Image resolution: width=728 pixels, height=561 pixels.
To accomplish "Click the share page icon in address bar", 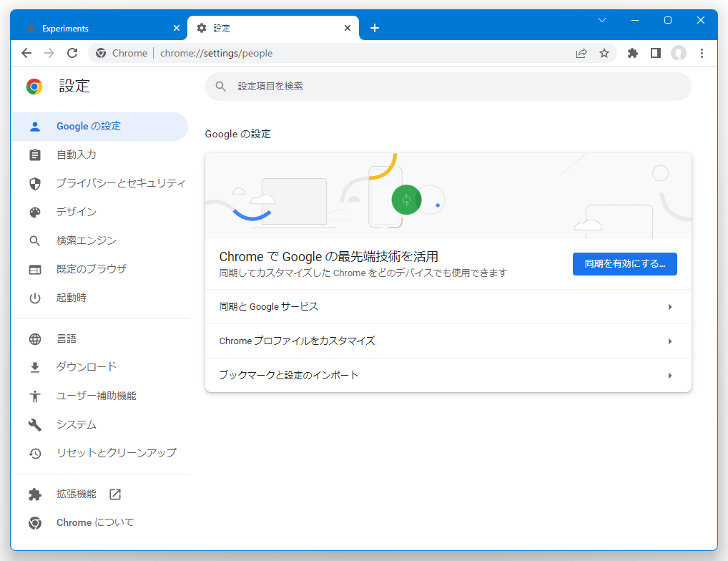I will (581, 54).
